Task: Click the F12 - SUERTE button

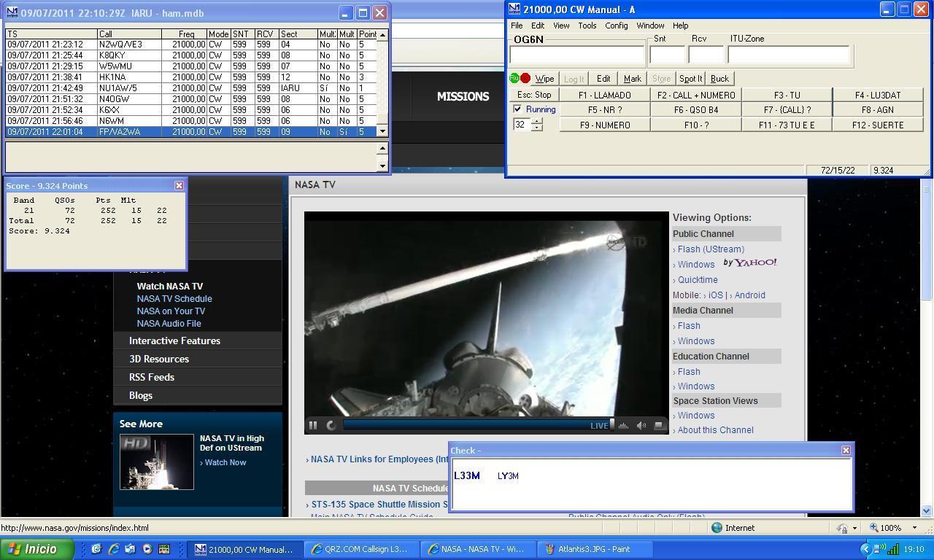Action: coord(878,125)
